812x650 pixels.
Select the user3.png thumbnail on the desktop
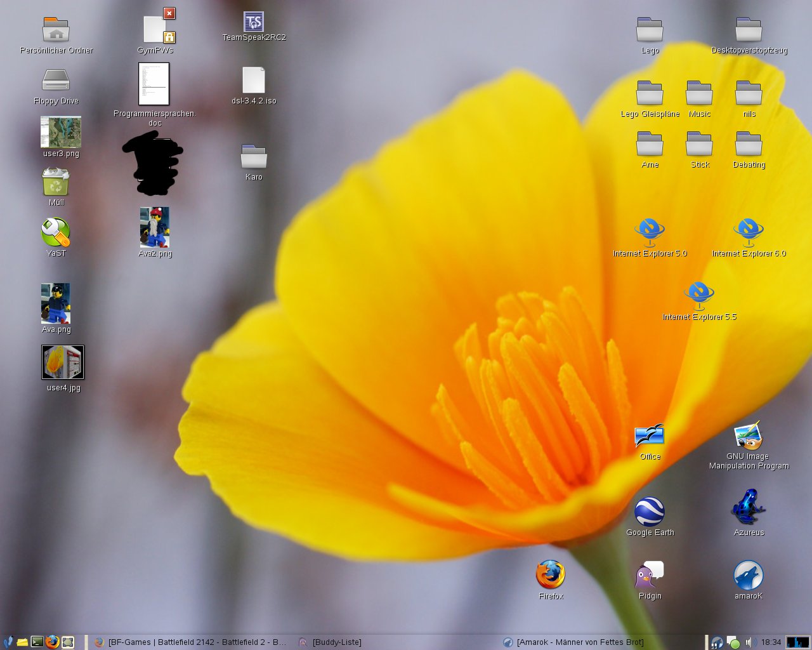[61, 132]
